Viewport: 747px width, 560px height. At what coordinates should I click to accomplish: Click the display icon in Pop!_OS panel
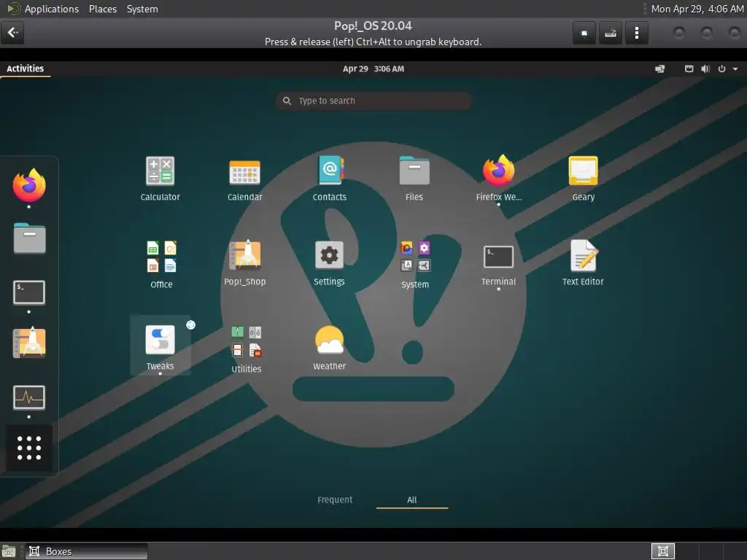point(659,69)
